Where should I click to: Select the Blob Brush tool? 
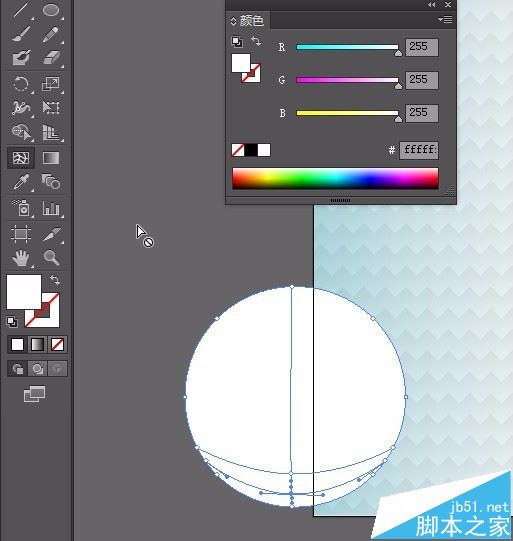click(21, 57)
